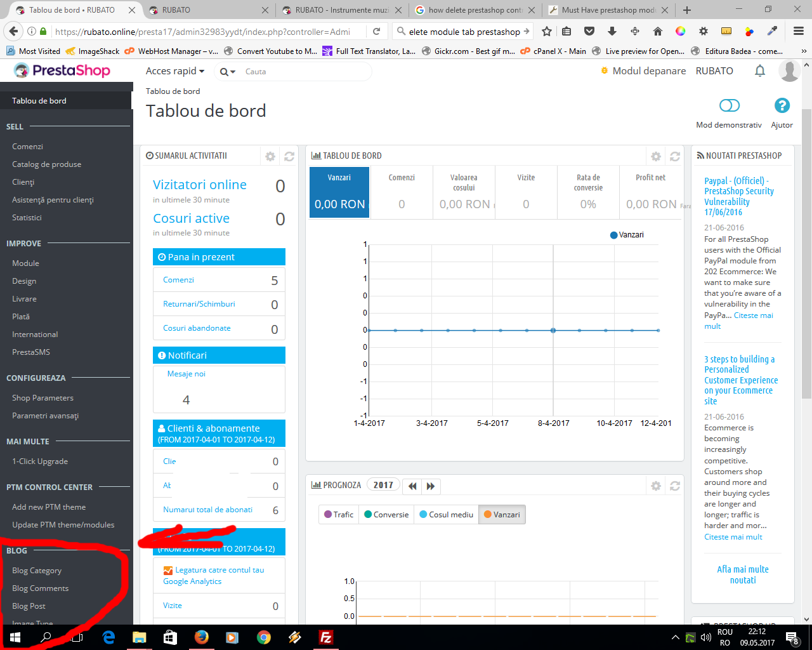Toggle the Vanzari legend on the chart
The image size is (812, 650).
click(627, 235)
